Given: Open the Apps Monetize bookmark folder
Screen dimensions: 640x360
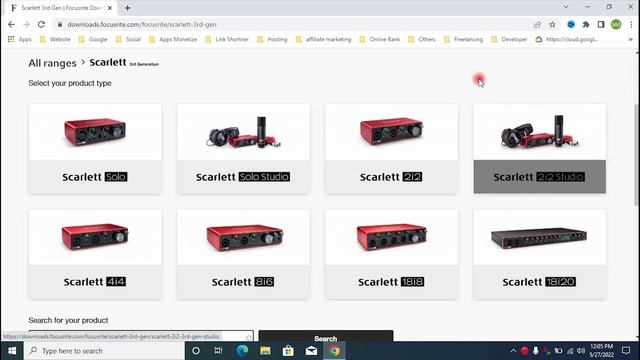Looking at the screenshot, I should pyautogui.click(x=173, y=39).
